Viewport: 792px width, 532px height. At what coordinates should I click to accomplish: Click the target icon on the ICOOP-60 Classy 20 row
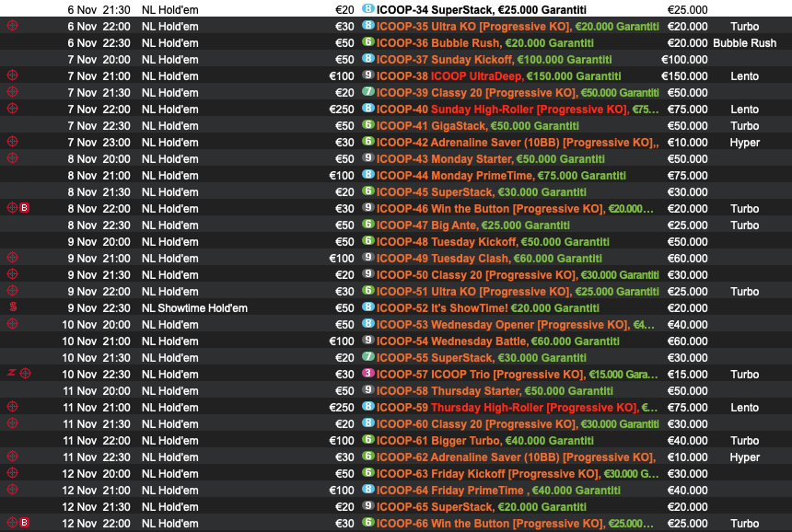pos(13,423)
